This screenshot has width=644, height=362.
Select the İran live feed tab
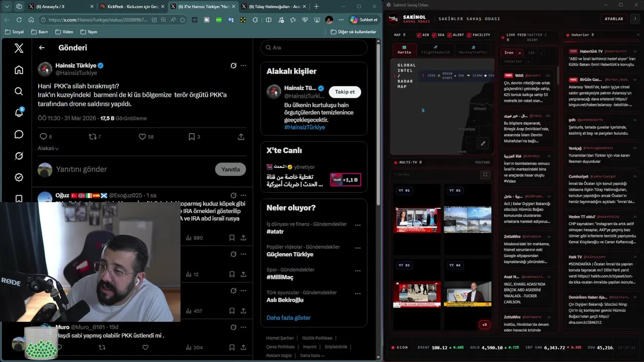point(509,52)
